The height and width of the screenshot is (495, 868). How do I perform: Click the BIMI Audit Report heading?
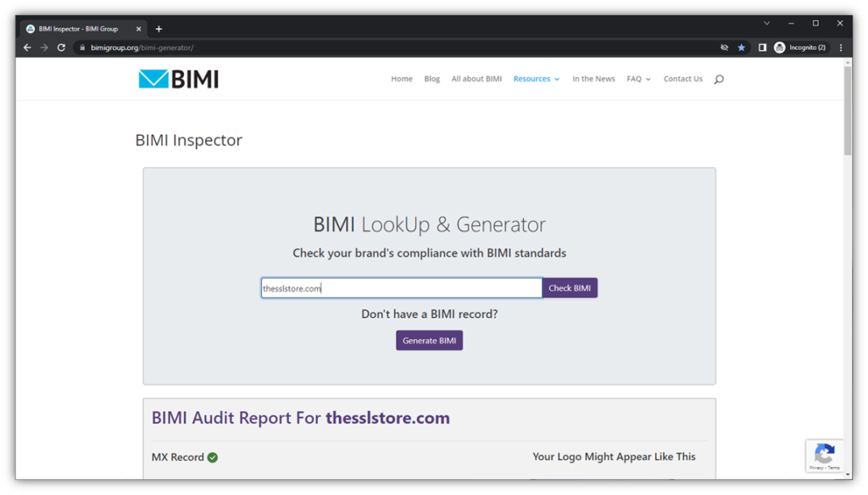click(x=301, y=418)
